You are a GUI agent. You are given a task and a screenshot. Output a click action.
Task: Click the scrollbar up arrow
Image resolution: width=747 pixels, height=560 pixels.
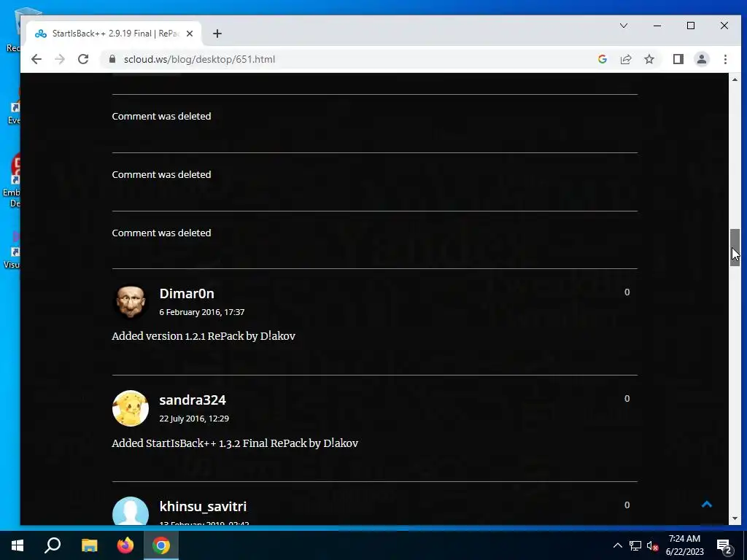735,79
